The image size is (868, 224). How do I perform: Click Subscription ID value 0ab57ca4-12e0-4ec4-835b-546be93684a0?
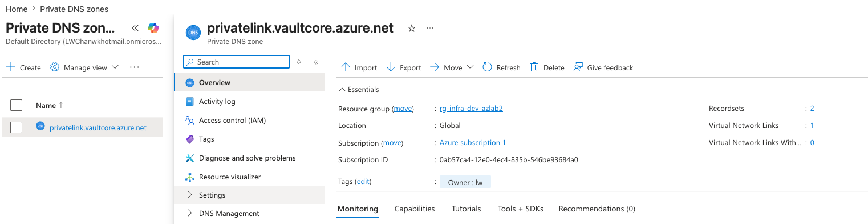pyautogui.click(x=509, y=160)
